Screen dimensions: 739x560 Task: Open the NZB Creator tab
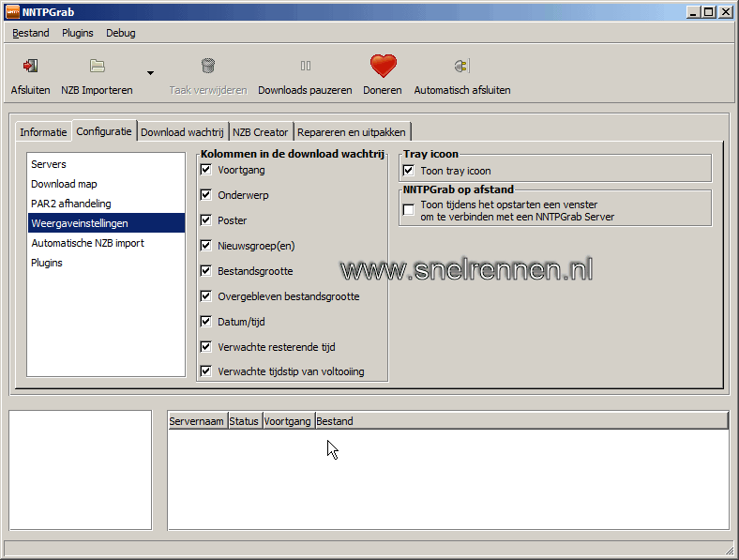click(260, 132)
